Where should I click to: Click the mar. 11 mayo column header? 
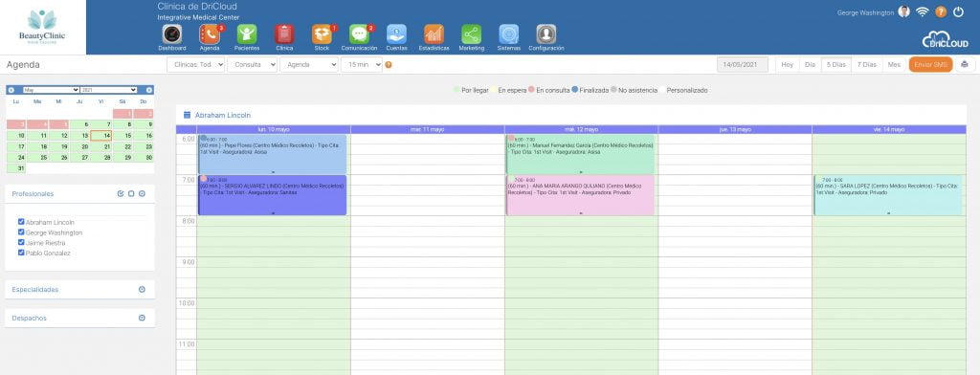[428, 129]
